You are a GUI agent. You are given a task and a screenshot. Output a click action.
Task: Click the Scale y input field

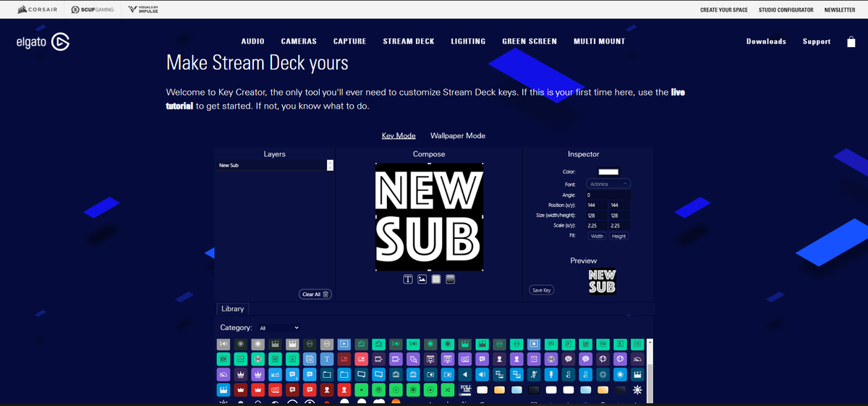pyautogui.click(x=620, y=226)
